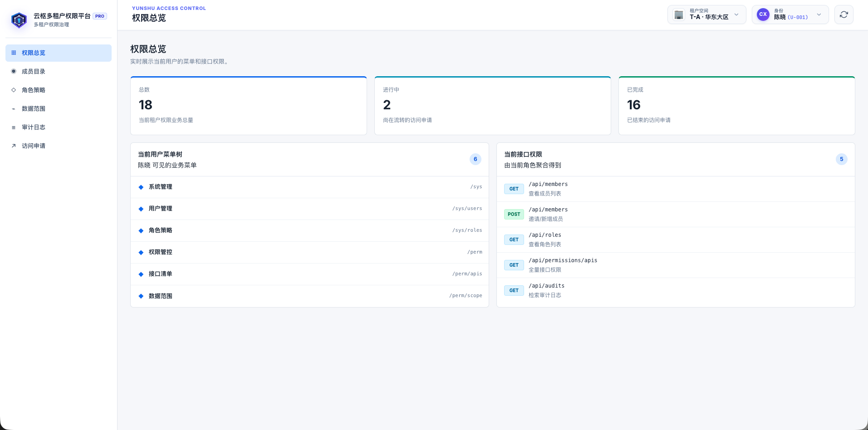Click the CX user avatar
The height and width of the screenshot is (430, 868).
pos(763,14)
